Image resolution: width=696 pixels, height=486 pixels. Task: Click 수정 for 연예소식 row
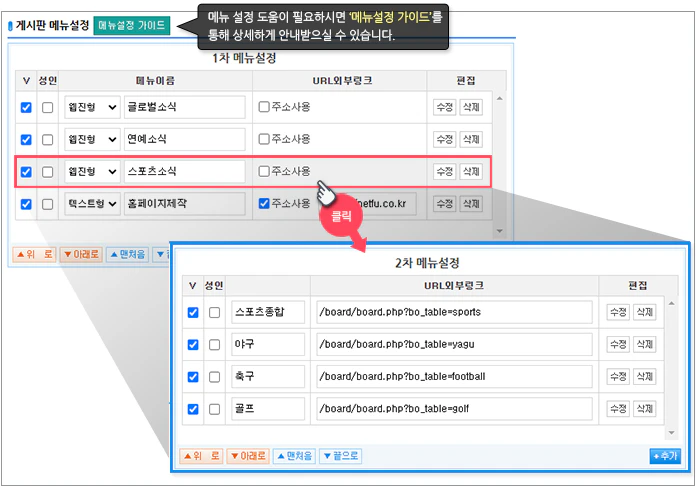pos(444,139)
